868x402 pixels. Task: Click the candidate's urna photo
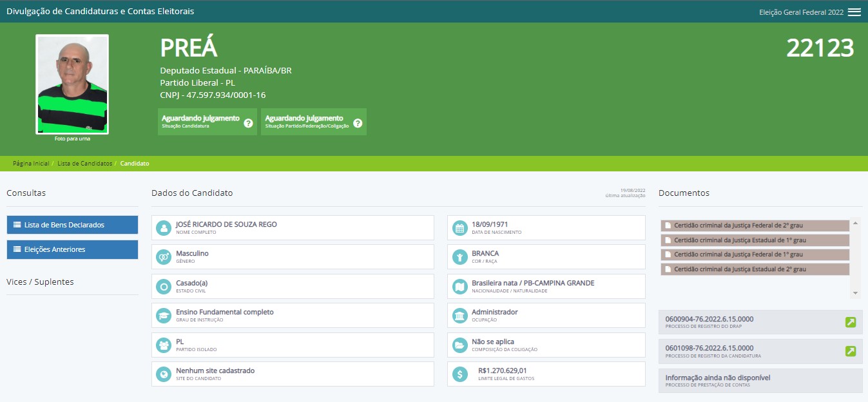pos(72,84)
